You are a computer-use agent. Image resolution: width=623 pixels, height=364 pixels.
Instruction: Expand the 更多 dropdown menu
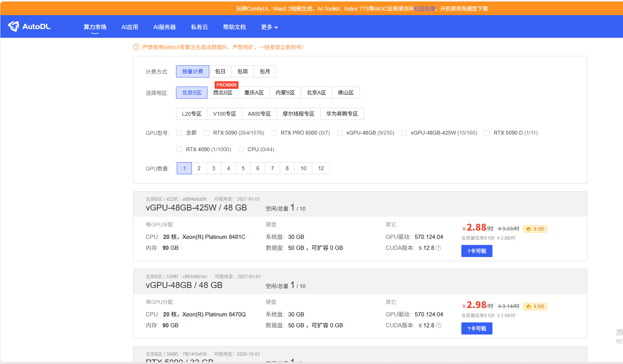coord(269,27)
